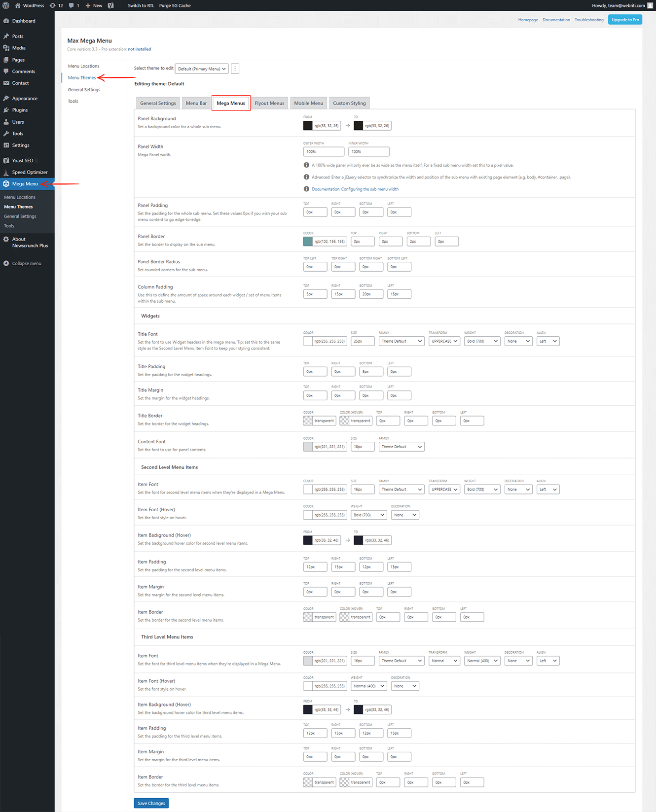The height and width of the screenshot is (812, 656).
Task: Open Second Level Item Font align dropdown
Action: tap(548, 490)
